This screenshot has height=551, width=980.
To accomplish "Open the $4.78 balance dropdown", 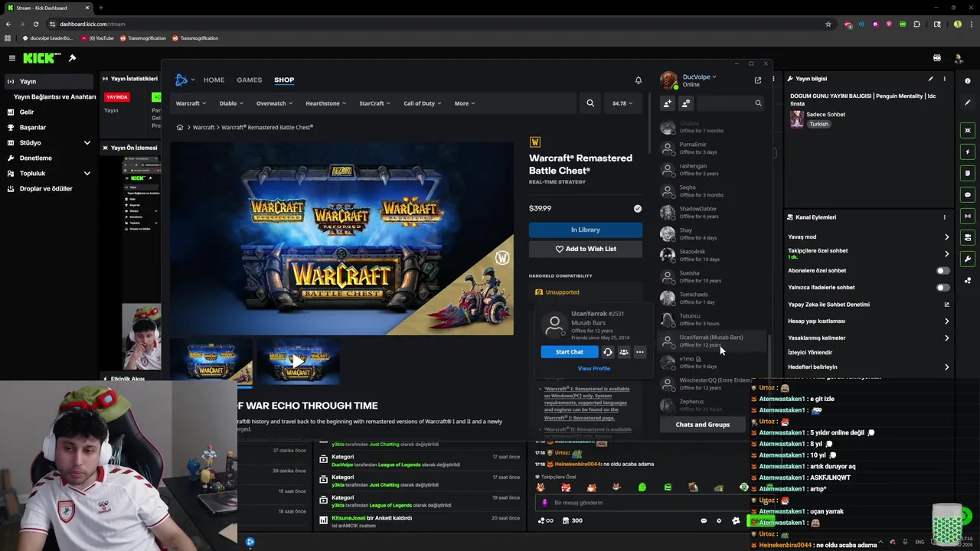I will tap(622, 103).
